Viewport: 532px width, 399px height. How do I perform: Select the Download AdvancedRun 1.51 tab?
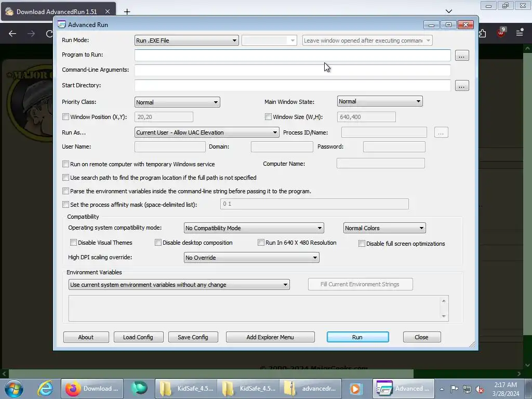click(58, 11)
